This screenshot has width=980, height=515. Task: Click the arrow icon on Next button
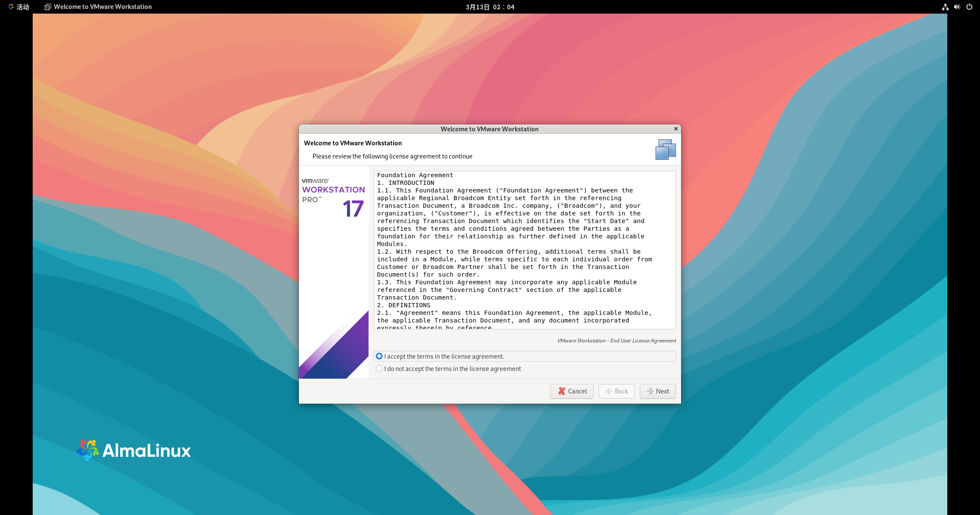click(x=650, y=391)
